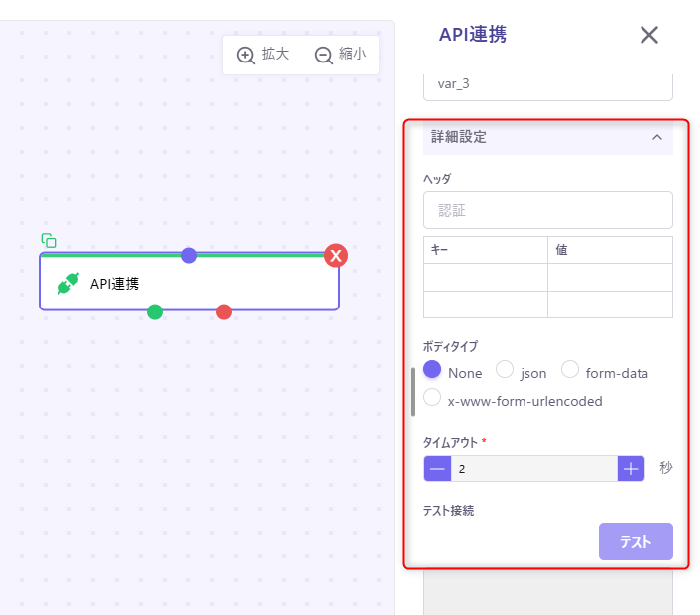The width and height of the screenshot is (700, 615).
Task: Decrease the timeout with minus button
Action: click(x=437, y=468)
